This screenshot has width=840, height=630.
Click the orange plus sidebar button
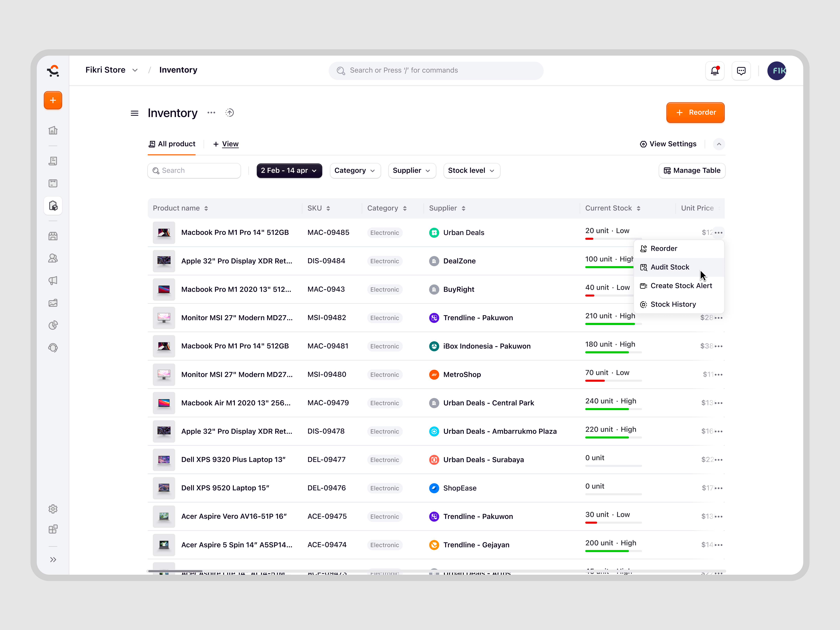[53, 100]
